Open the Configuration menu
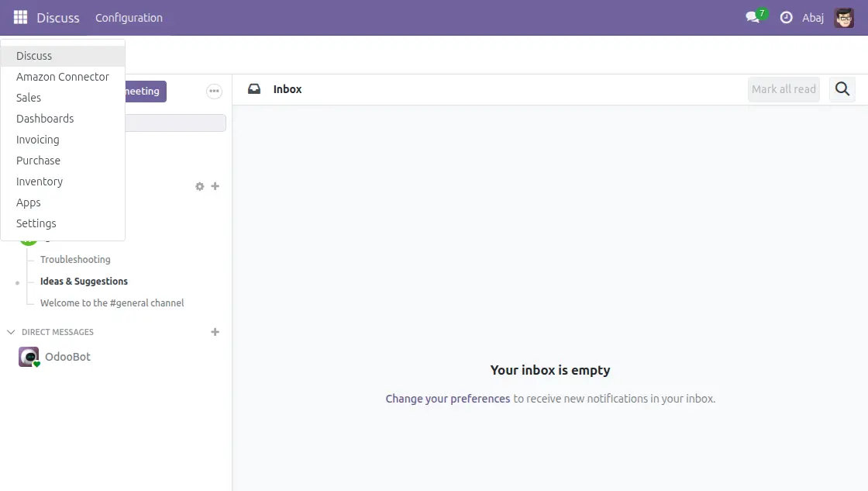Image resolution: width=868 pixels, height=491 pixels. [129, 17]
